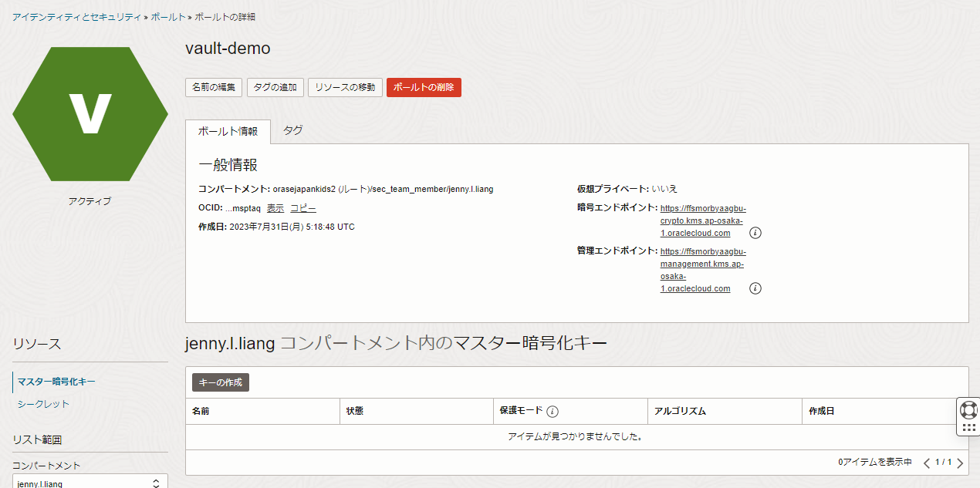Click the red ボールトの削除 button
This screenshot has width=980, height=488.
(x=424, y=87)
